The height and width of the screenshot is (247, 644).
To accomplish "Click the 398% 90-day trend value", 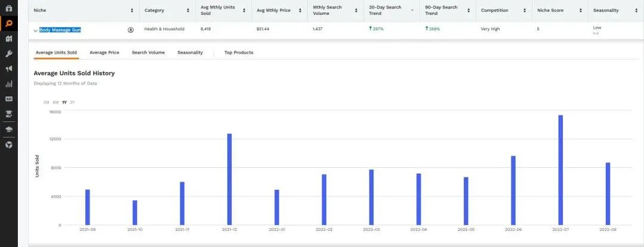I will pos(432,29).
